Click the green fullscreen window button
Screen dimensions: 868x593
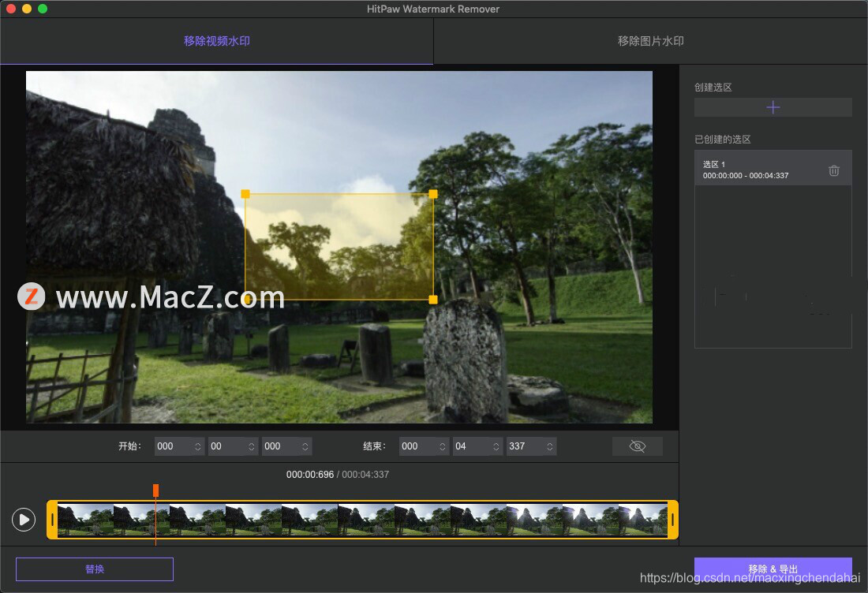(43, 9)
